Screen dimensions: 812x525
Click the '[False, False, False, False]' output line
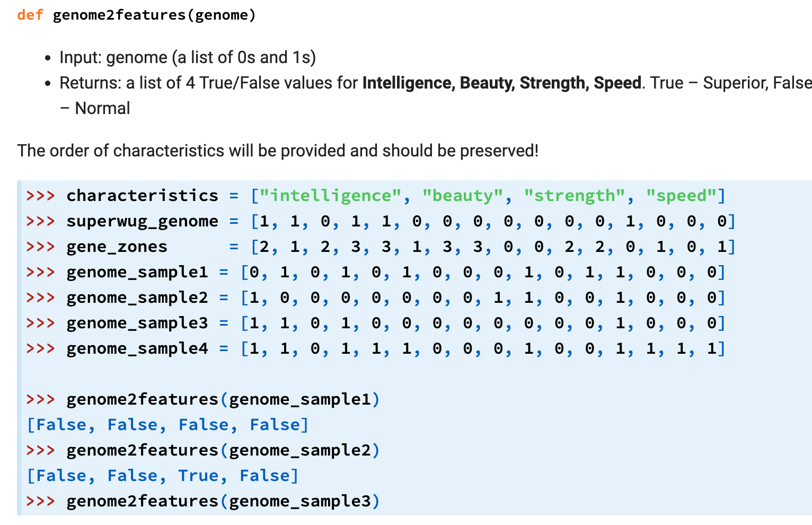pos(167,425)
